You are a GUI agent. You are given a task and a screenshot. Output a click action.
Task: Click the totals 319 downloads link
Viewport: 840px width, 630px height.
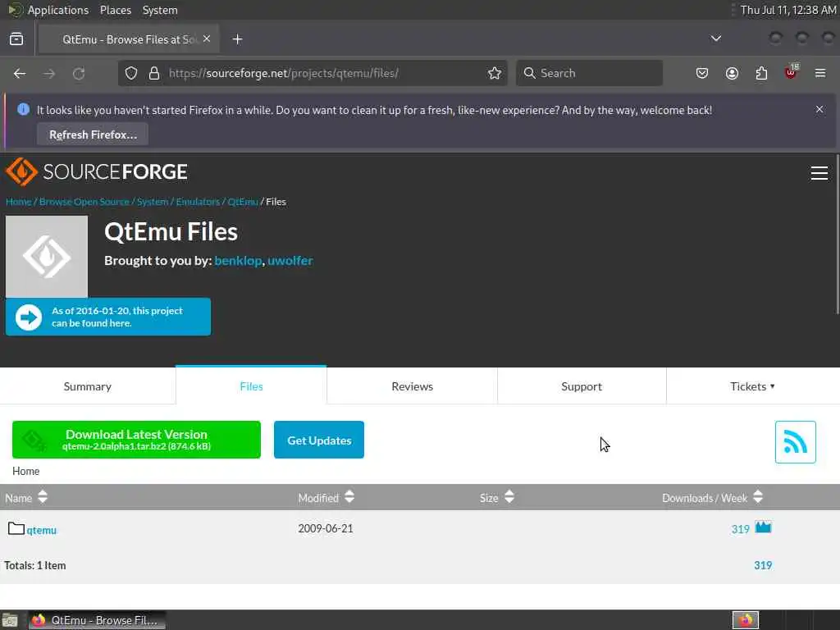[x=763, y=565]
